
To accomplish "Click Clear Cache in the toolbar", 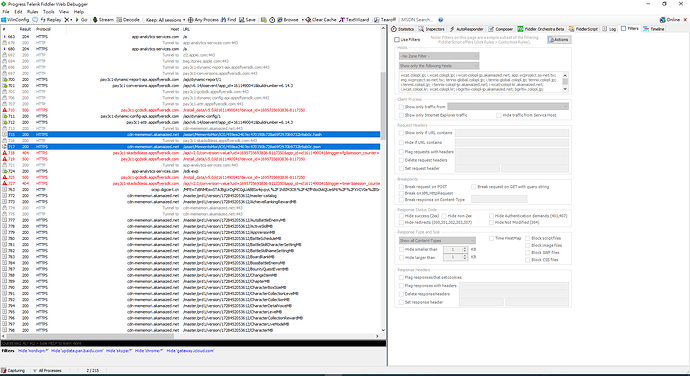I will click(321, 20).
